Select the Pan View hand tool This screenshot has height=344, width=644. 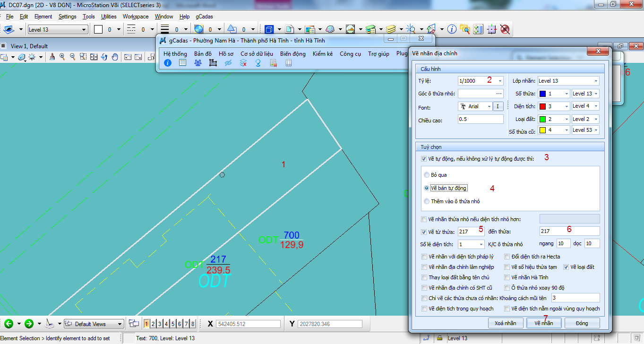tap(115, 57)
